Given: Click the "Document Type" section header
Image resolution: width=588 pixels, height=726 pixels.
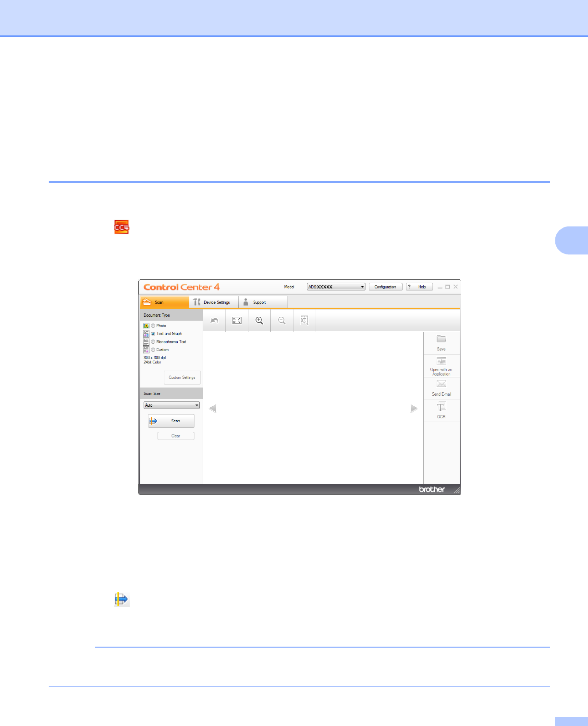Looking at the screenshot, I should [171, 315].
